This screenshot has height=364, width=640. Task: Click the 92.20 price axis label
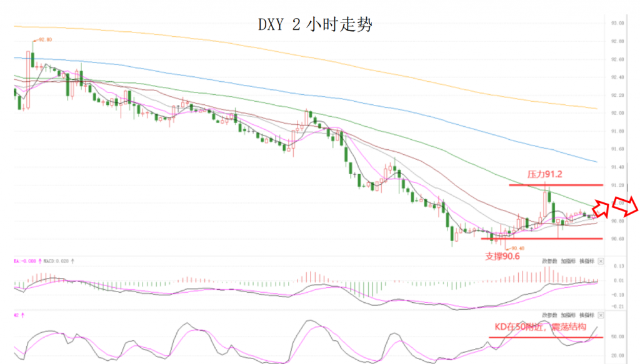coord(617,96)
